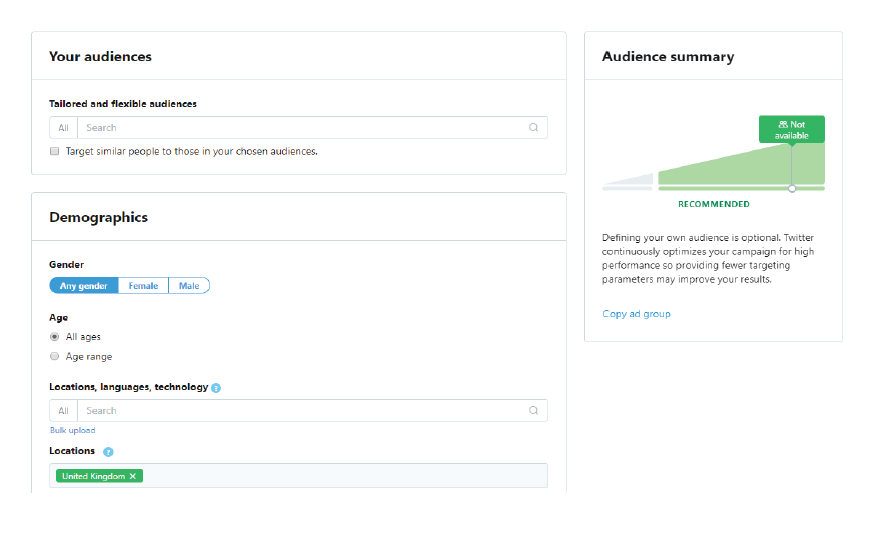
Task: Open the Bulk upload link
Action: coord(73,431)
